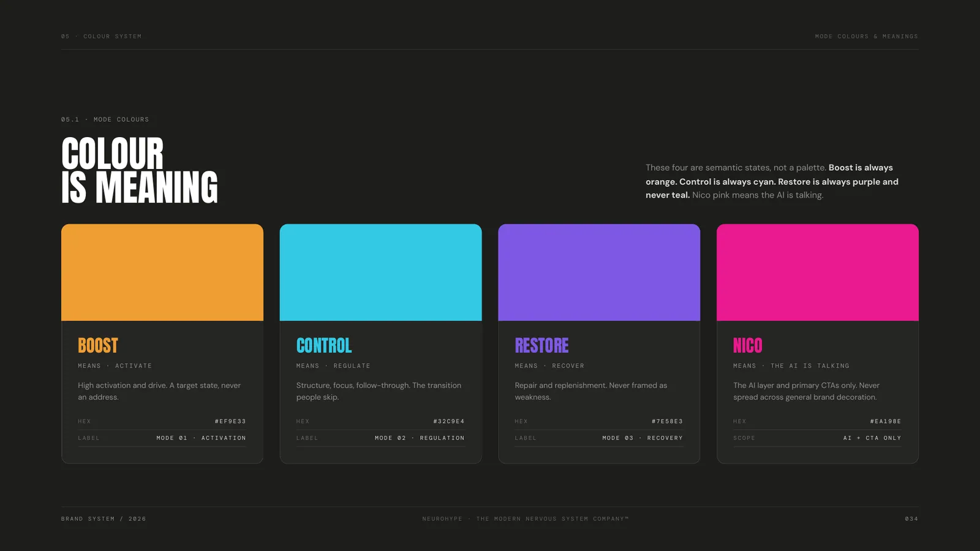
Task: Click the hex value #7E58E3
Action: 668,421
